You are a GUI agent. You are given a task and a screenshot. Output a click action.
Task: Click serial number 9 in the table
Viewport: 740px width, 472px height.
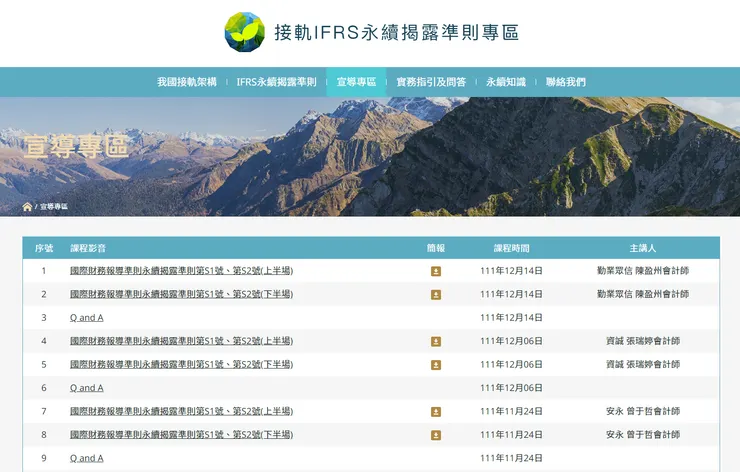click(x=44, y=458)
